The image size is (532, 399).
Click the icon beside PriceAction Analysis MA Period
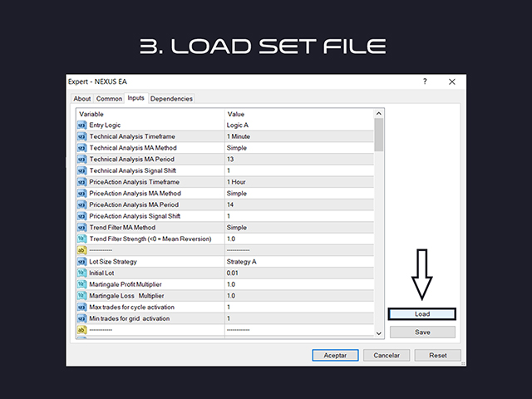81,204
